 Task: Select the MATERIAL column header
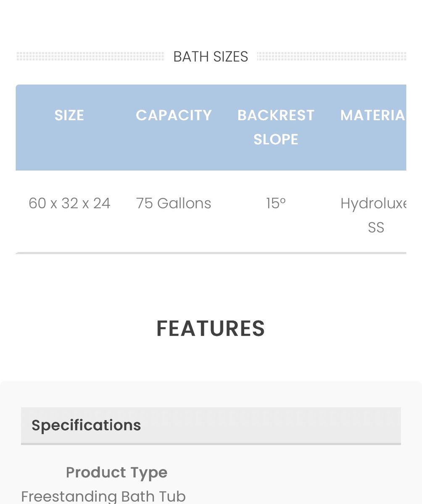tap(373, 115)
